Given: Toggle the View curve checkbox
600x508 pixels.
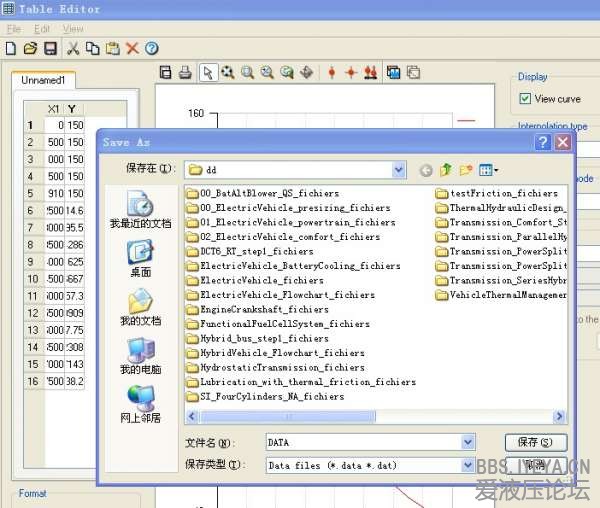Looking at the screenshot, I should point(525,99).
